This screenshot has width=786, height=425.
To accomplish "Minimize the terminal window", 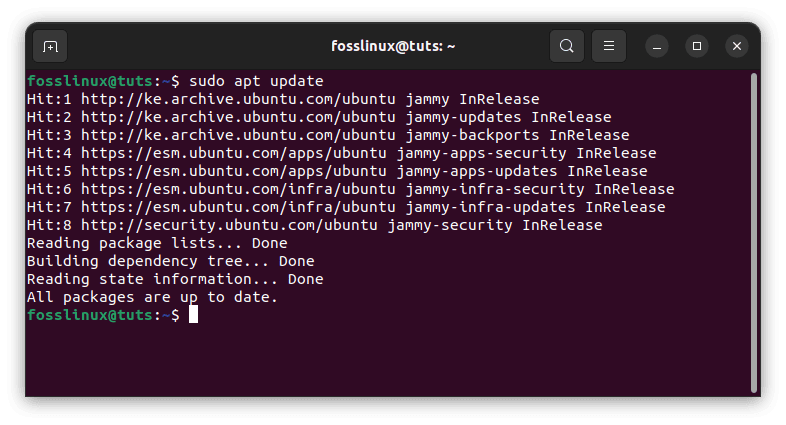I will [657, 46].
